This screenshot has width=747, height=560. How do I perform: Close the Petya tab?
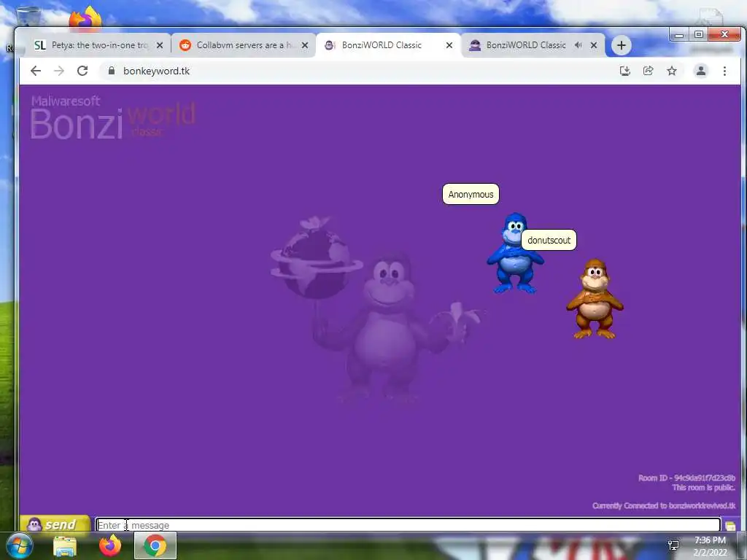tap(160, 45)
